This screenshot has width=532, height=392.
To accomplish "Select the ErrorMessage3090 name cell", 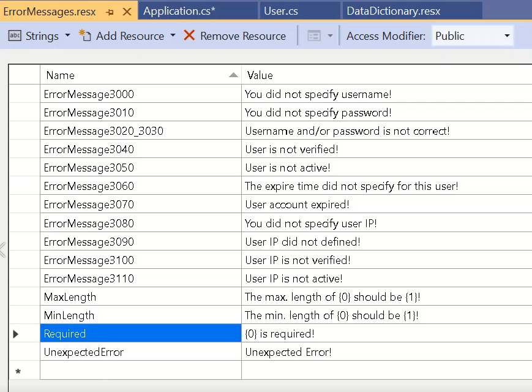I will tap(140, 242).
